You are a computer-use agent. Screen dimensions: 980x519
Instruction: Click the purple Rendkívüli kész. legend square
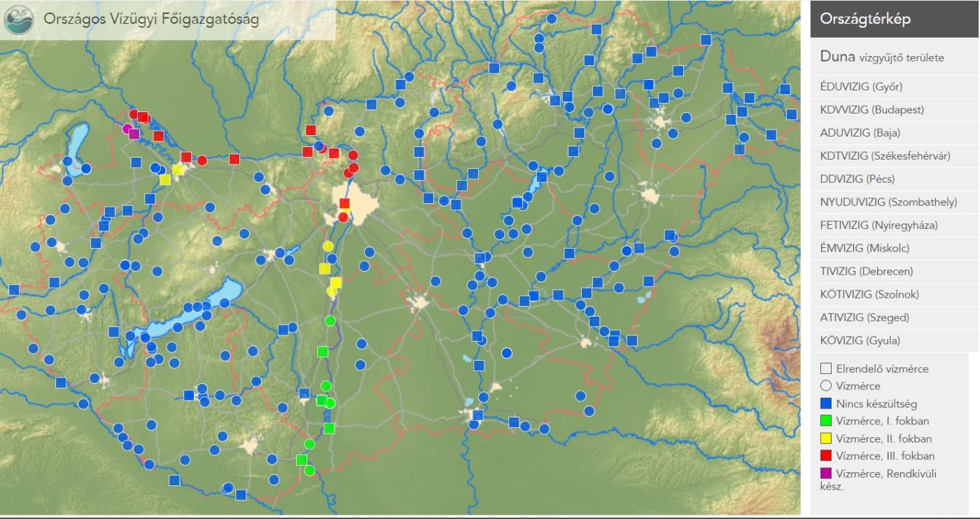(826, 473)
